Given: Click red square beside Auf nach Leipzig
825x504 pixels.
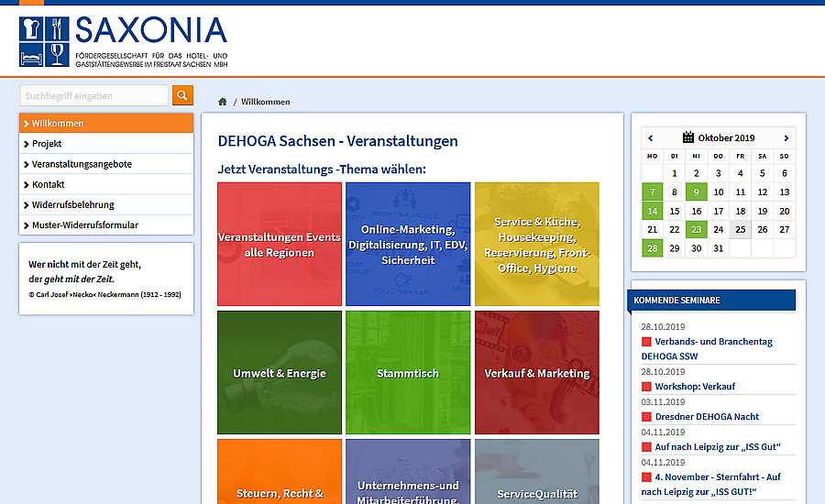Looking at the screenshot, I should tap(646, 447).
